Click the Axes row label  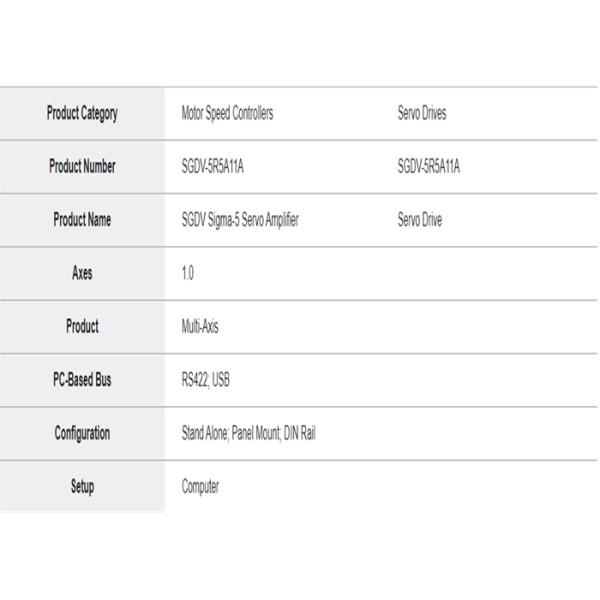(82, 273)
